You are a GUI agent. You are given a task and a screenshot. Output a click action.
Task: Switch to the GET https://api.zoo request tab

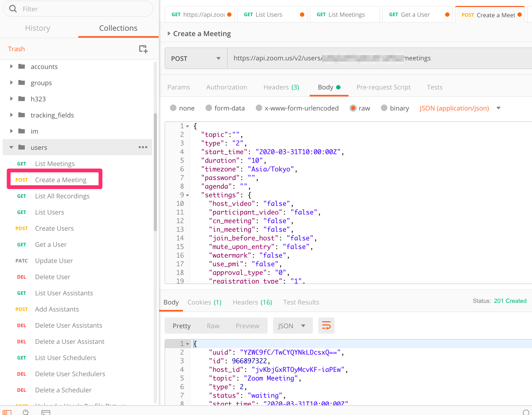(200, 15)
